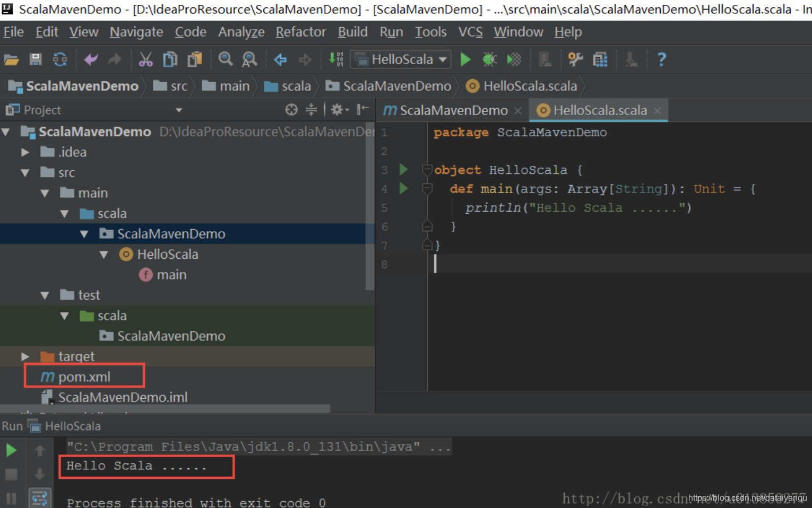Image resolution: width=812 pixels, height=508 pixels.
Task: Click the Undo arrow icon
Action: coord(91,59)
